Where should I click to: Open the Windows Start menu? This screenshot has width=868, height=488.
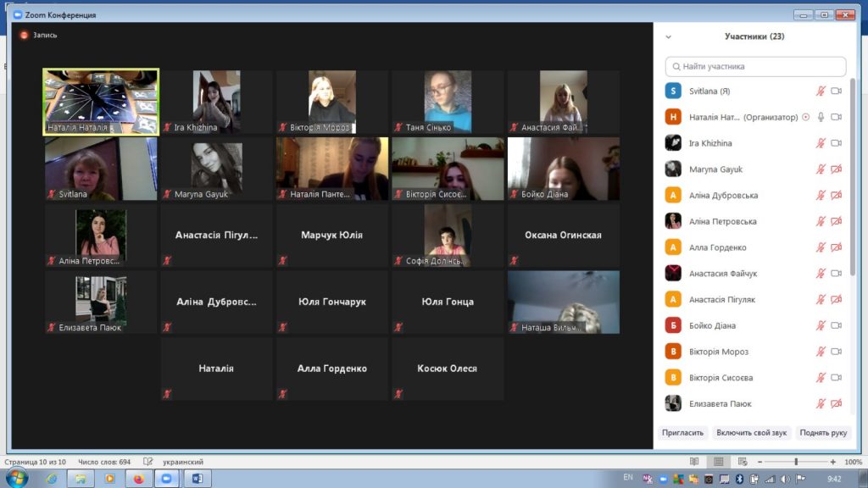pyautogui.click(x=17, y=478)
